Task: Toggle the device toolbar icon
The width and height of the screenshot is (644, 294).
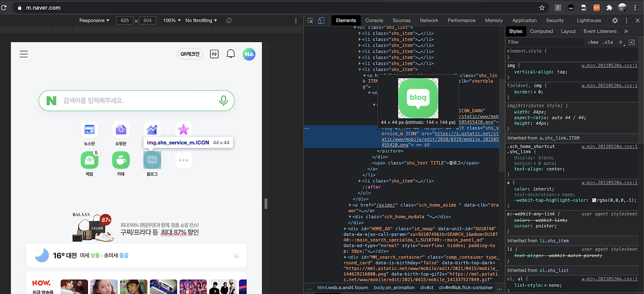Action: coord(321,21)
